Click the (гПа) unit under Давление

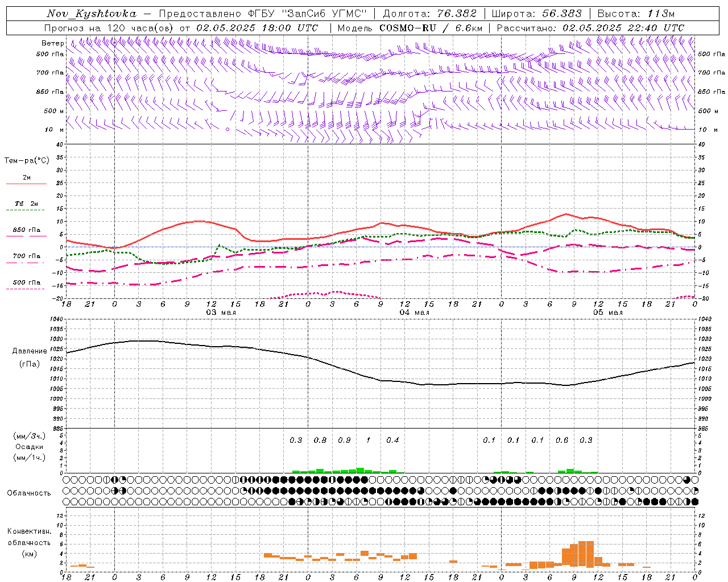point(30,364)
